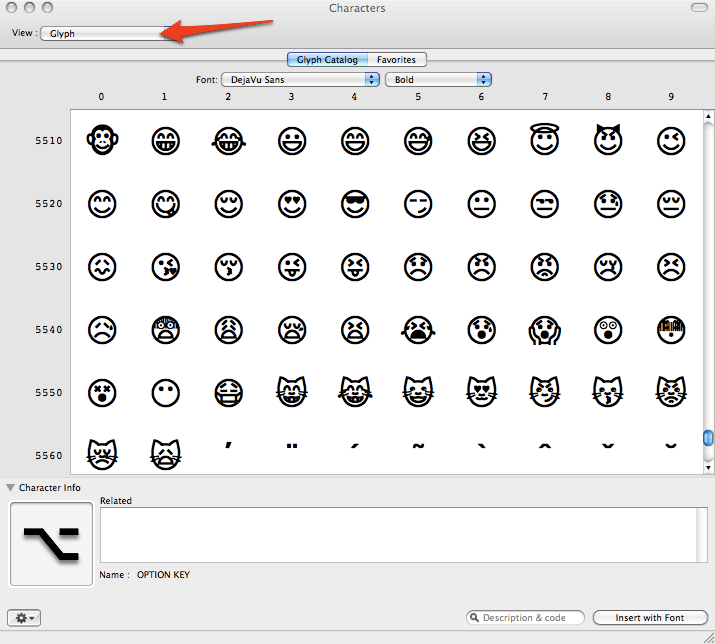This screenshot has width=715, height=644.
Task: Pick the smirking face glyph
Action: coord(418,204)
